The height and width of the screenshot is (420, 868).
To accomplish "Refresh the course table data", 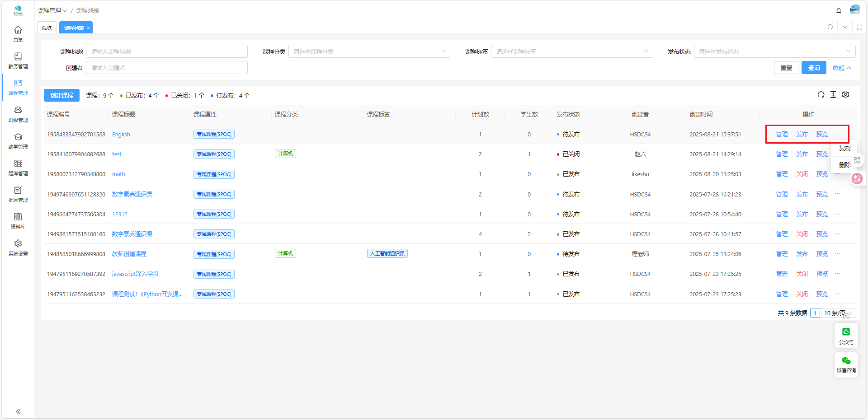I will [821, 95].
